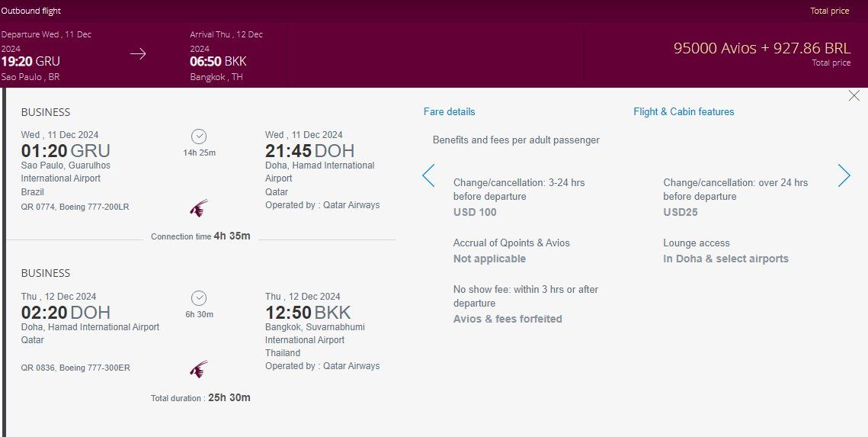The width and height of the screenshot is (868, 437).
Task: Show previous fare benefits with left chevron
Action: point(428,175)
